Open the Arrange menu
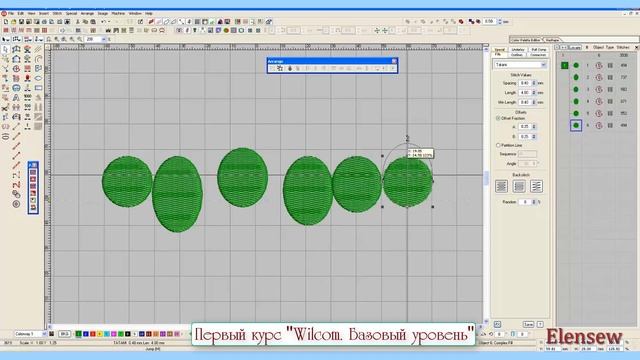 point(87,13)
